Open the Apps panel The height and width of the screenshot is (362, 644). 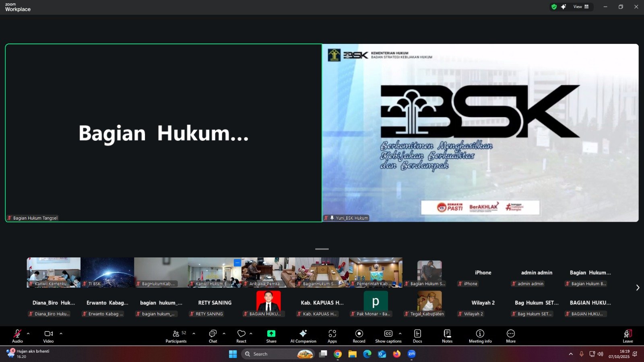tap(332, 336)
